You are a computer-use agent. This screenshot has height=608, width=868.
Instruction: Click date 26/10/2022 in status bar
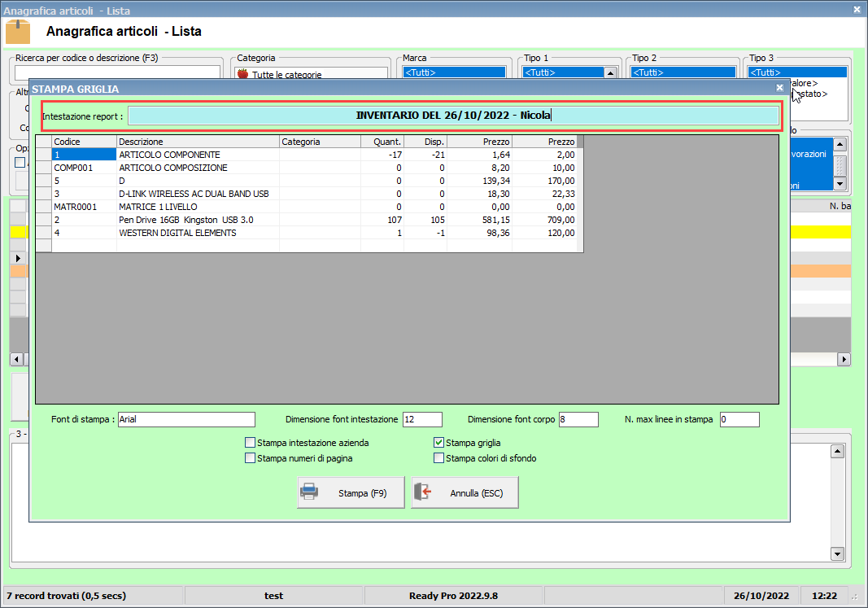point(761,596)
